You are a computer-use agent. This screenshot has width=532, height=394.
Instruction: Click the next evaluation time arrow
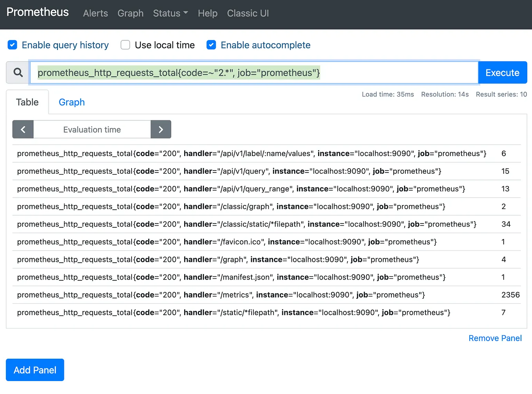tap(161, 129)
